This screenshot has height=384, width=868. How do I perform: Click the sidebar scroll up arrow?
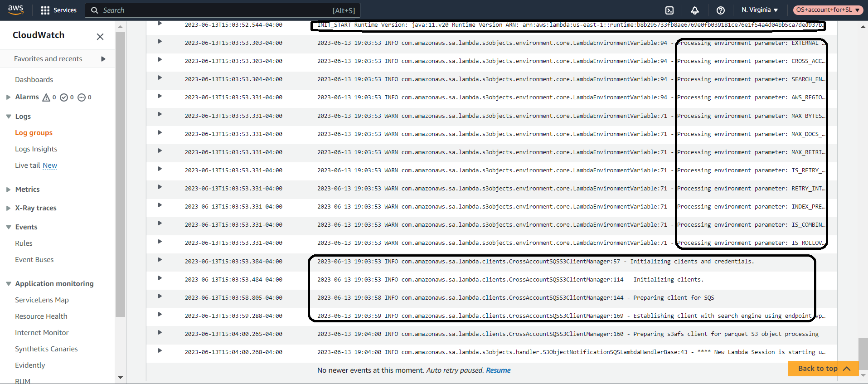tap(120, 27)
